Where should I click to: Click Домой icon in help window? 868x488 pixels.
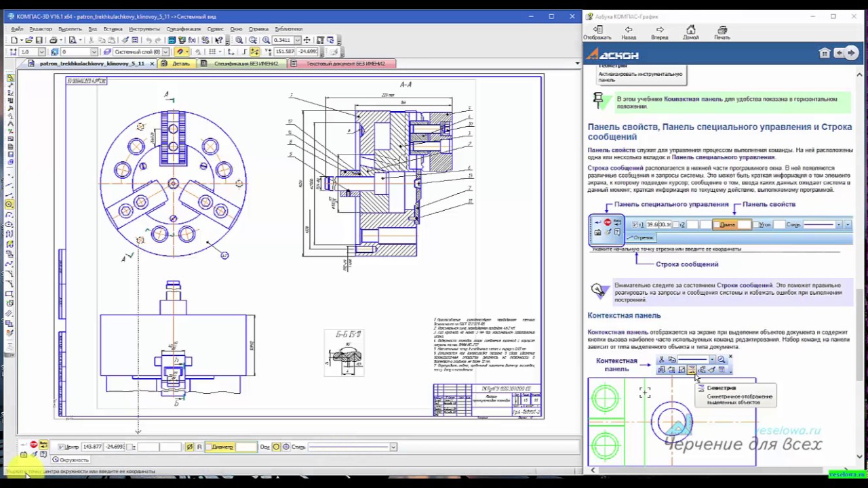[x=690, y=33]
